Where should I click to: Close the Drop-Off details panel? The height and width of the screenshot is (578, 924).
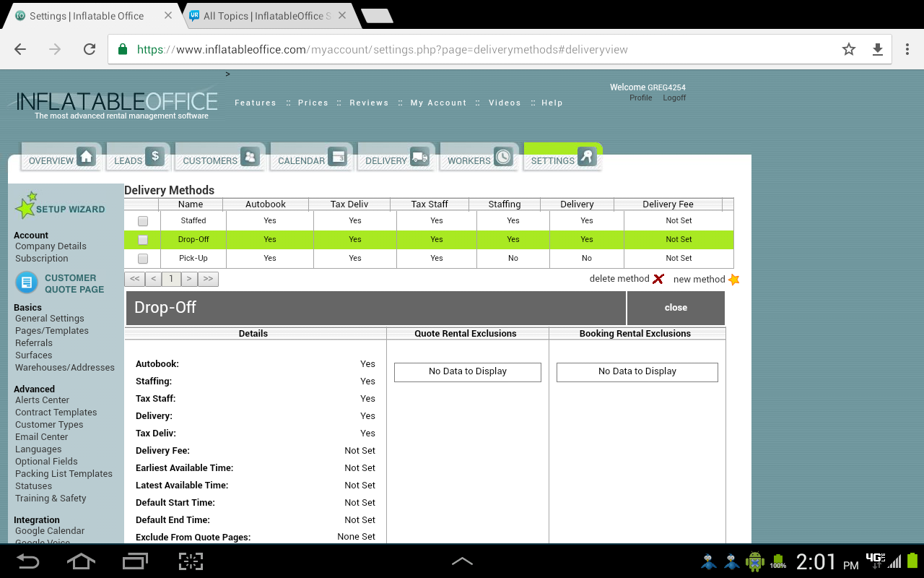pos(676,308)
